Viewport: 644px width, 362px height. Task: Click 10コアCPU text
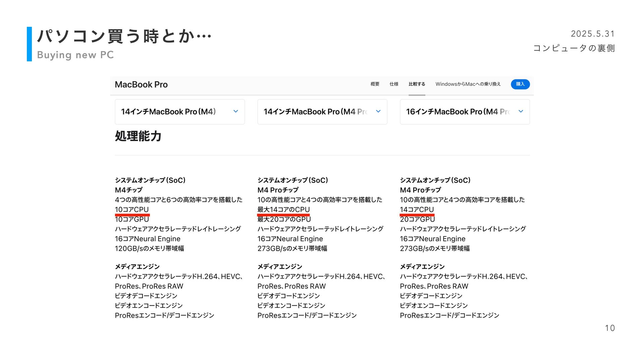(132, 209)
